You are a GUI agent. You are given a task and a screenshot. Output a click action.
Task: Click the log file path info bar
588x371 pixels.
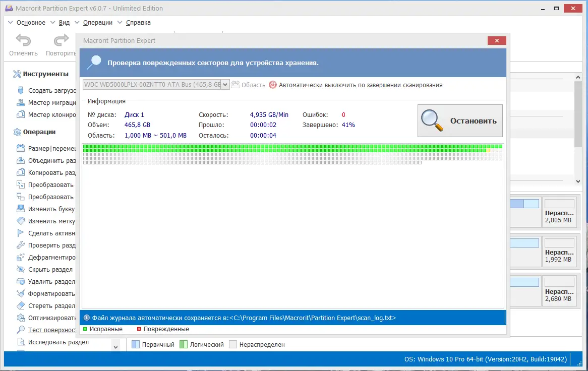pos(292,318)
